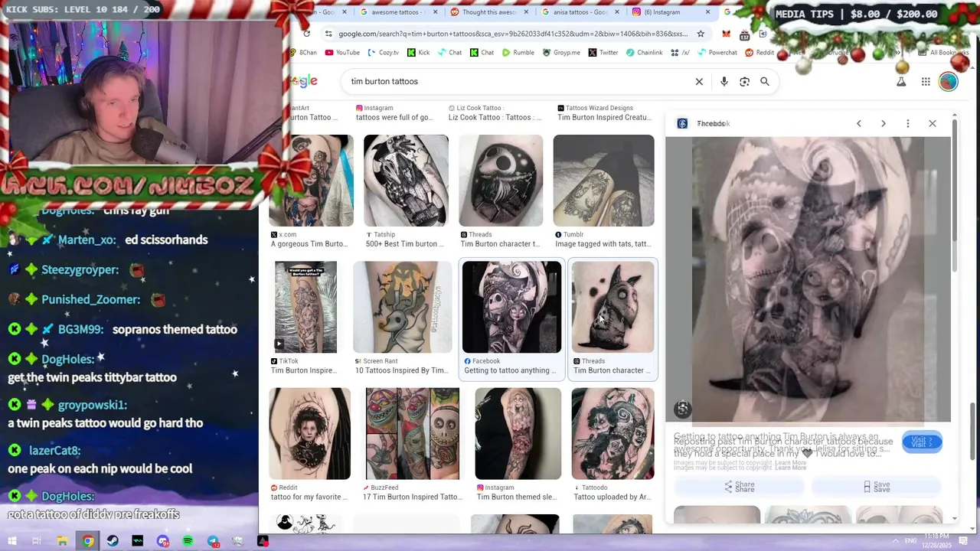The image size is (980, 551).
Task: Open the Groyp.me bookmark
Action: click(561, 53)
